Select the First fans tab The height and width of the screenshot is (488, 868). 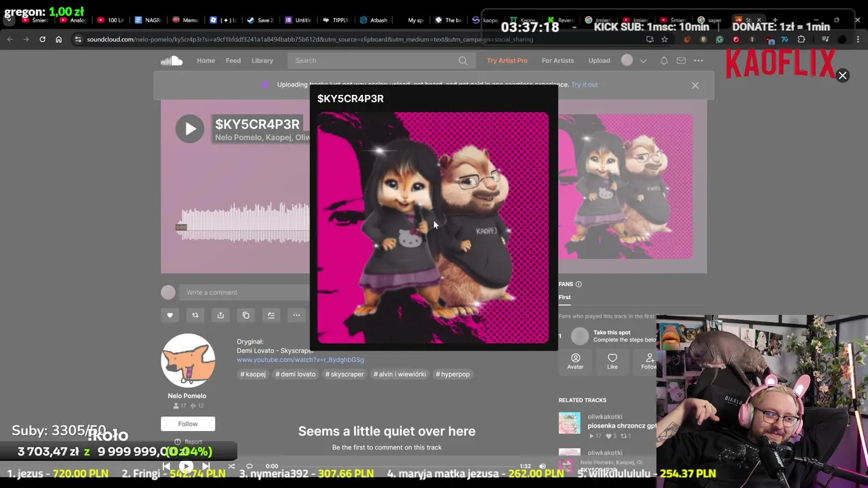(x=564, y=298)
